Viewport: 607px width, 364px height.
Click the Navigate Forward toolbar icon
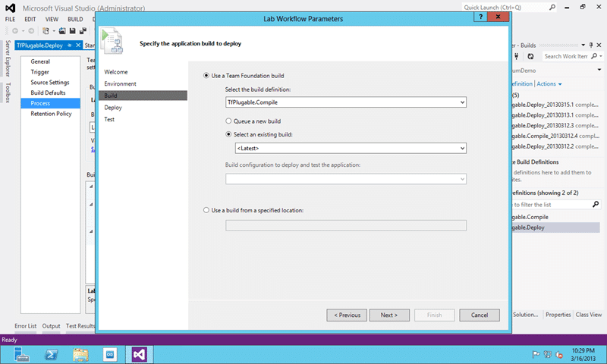pos(31,31)
